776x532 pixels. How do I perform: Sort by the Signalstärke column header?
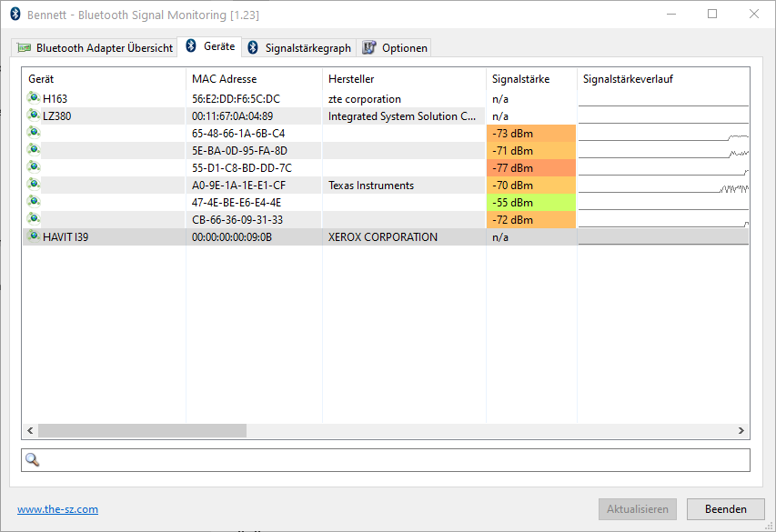click(x=531, y=79)
